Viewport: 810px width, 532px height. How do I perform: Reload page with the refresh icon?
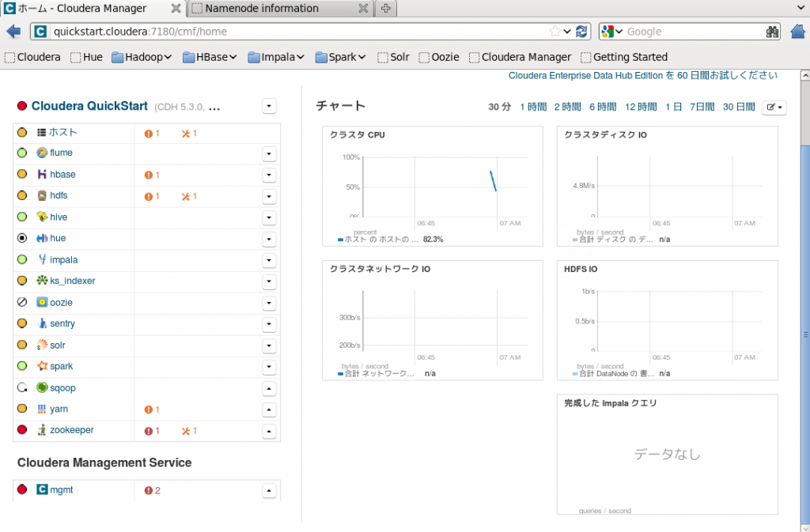[581, 32]
